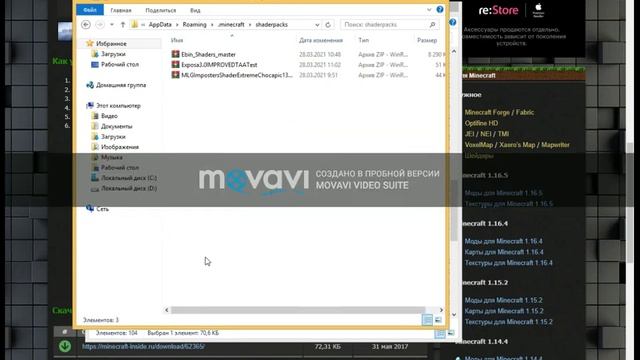Screen dimensions: 640x360
Task: Open the recent locations dropdown arrow
Action: (x=111, y=24)
